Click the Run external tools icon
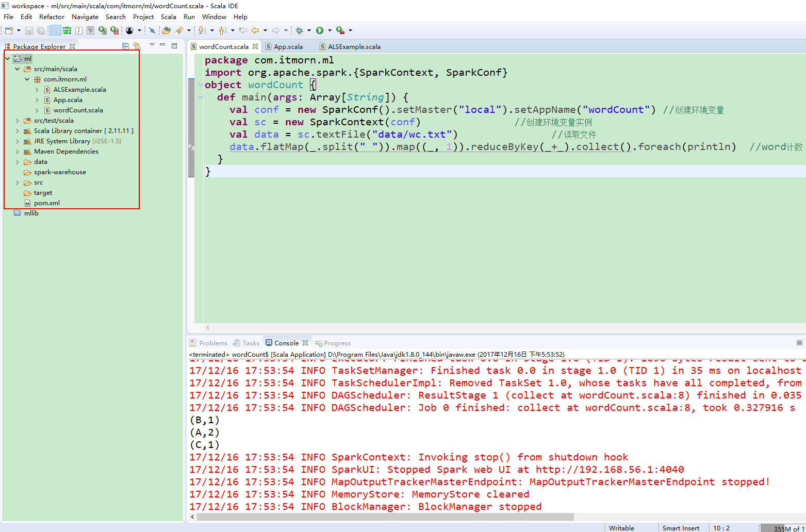This screenshot has width=806, height=532. (x=340, y=30)
